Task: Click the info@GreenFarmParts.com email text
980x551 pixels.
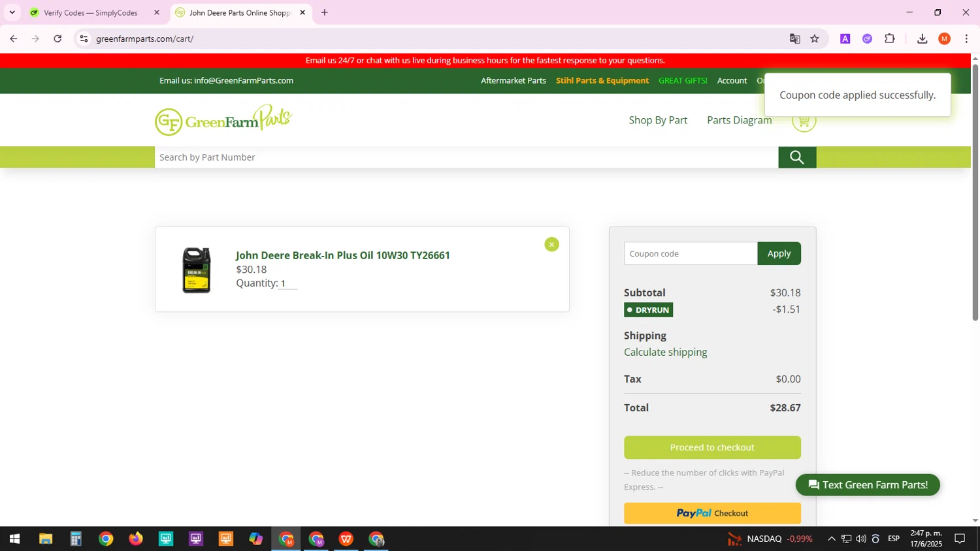Action: tap(244, 80)
